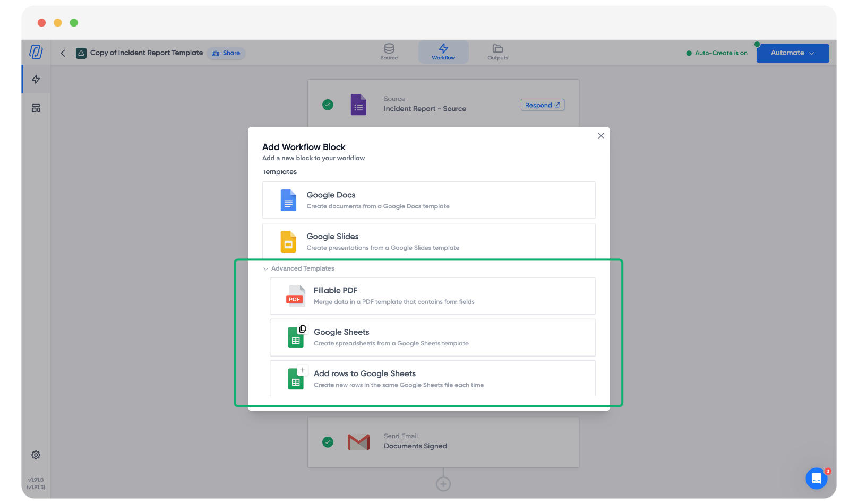
Task: Click the Portant logo in the sidebar
Action: pos(36,52)
